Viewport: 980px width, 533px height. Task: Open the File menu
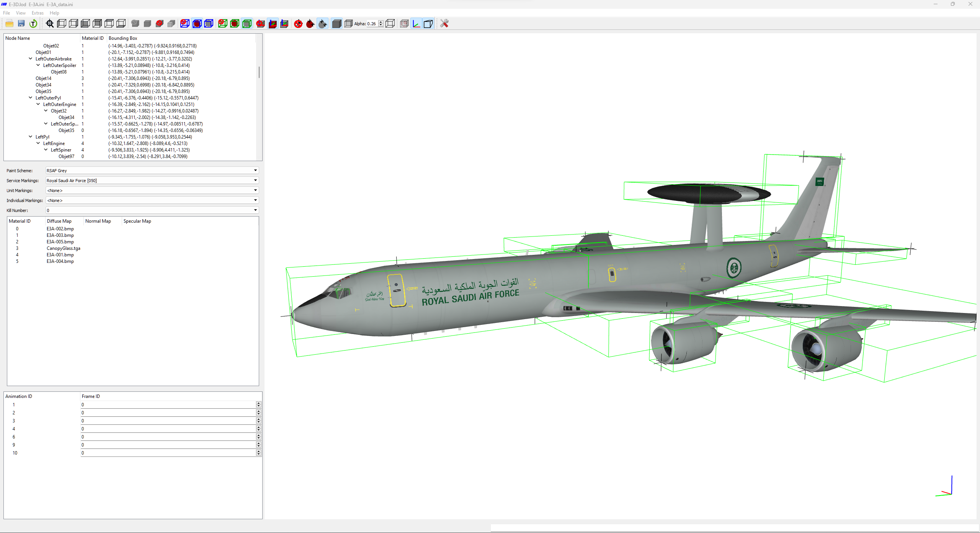tap(7, 13)
